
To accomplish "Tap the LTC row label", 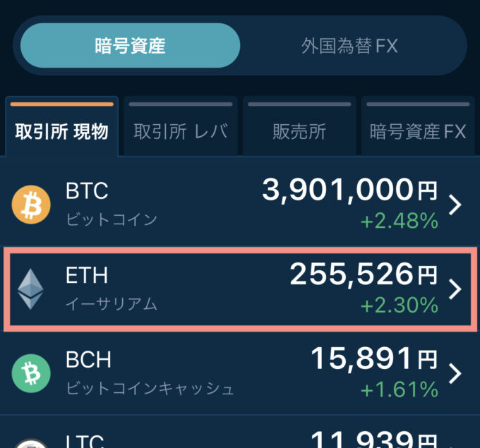I will pyautogui.click(x=85, y=442).
